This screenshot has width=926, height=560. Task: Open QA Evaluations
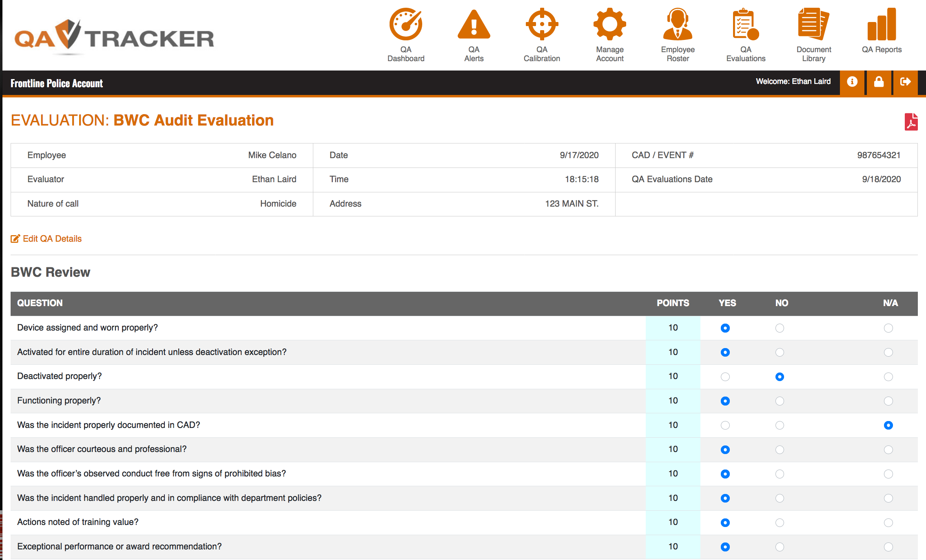745,35
